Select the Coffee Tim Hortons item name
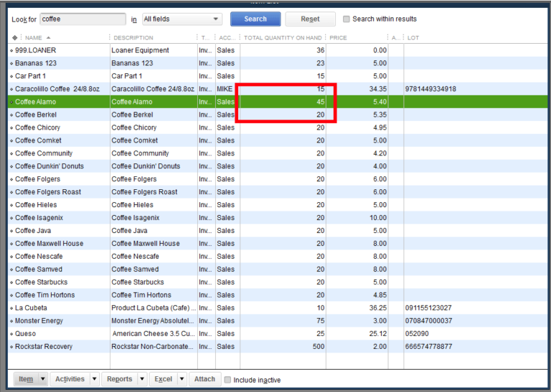551x392 pixels. 45,295
